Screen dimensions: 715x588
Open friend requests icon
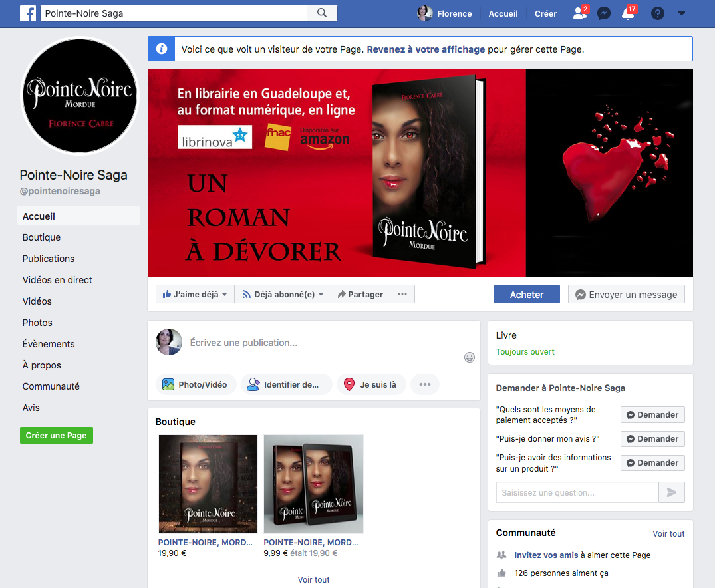tap(579, 14)
